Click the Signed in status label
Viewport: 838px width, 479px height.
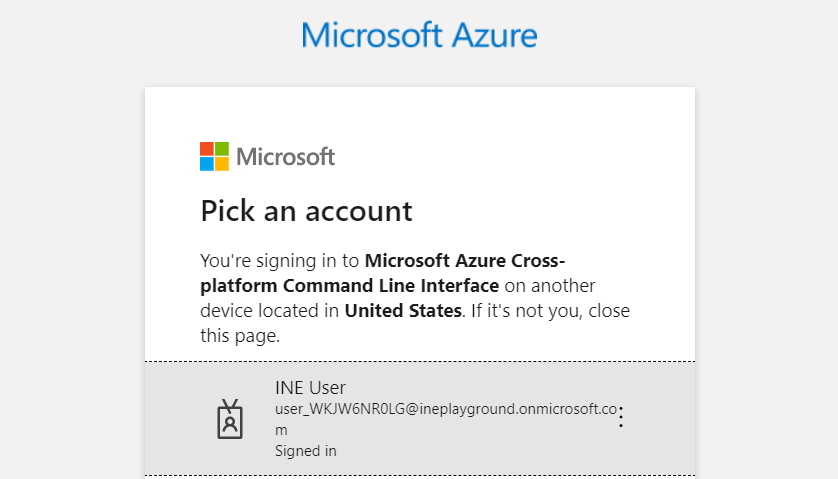305,451
